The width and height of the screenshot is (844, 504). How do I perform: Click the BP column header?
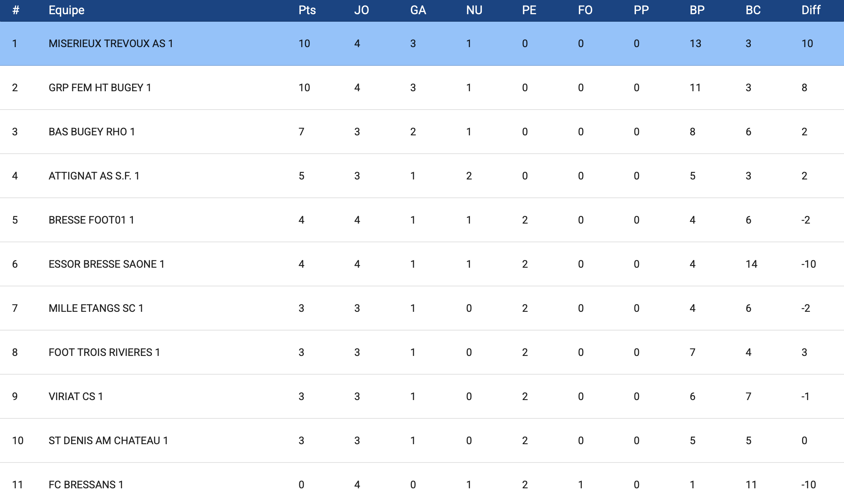point(697,10)
